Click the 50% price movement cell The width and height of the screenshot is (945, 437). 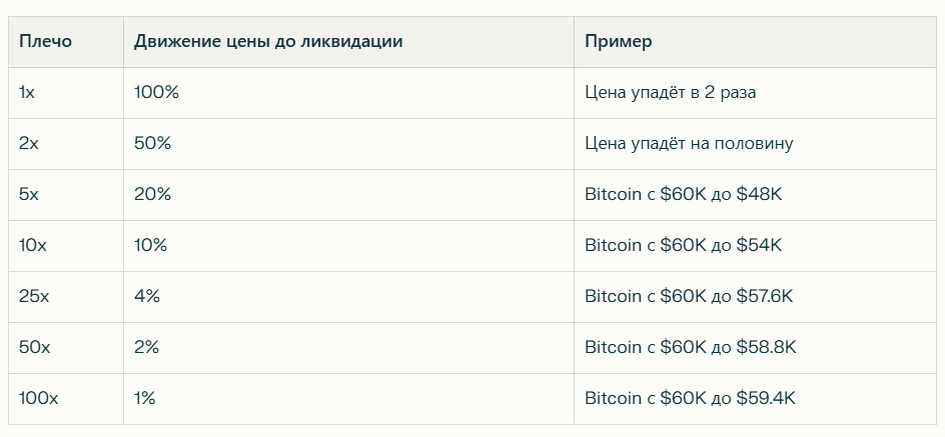click(x=349, y=144)
